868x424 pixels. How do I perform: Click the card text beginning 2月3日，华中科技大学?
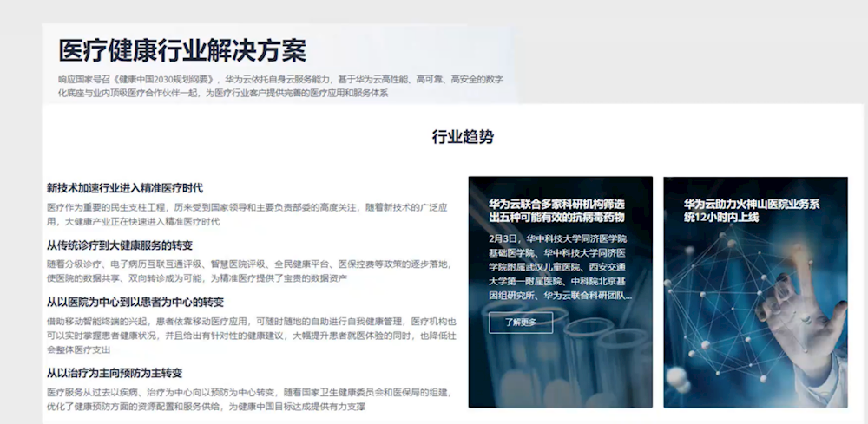[560, 267]
